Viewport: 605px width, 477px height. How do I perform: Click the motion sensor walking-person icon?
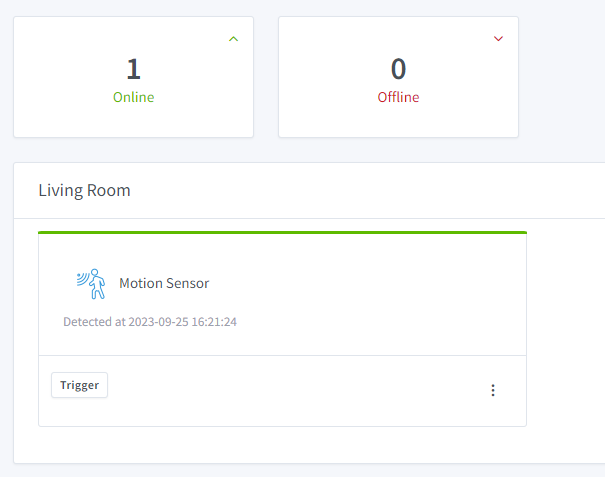coord(91,283)
